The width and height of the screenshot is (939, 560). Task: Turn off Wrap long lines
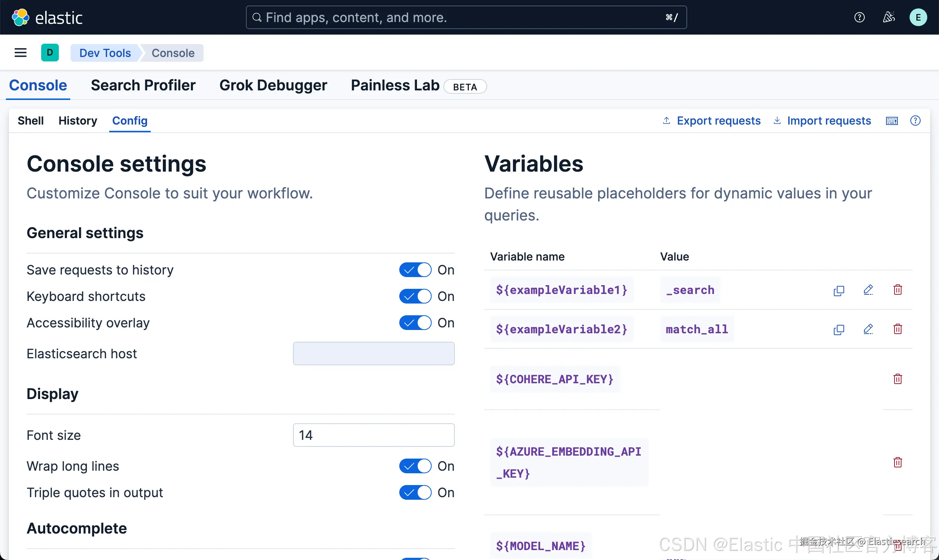[415, 466]
